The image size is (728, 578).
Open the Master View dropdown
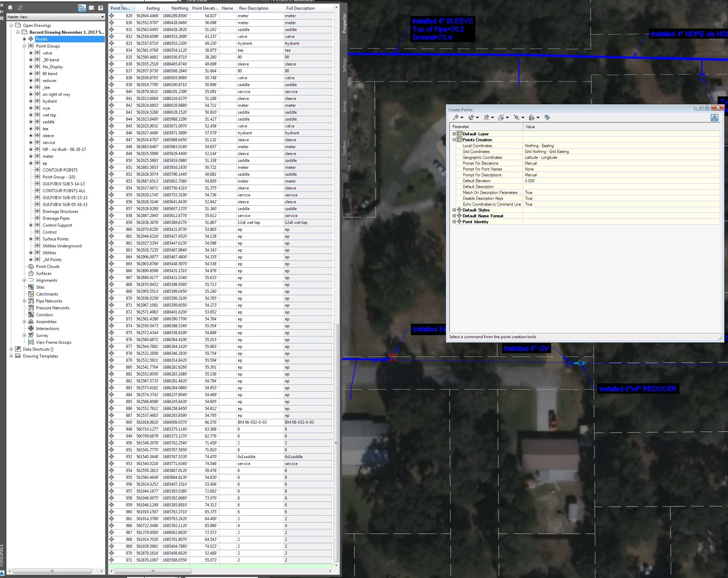point(102,17)
